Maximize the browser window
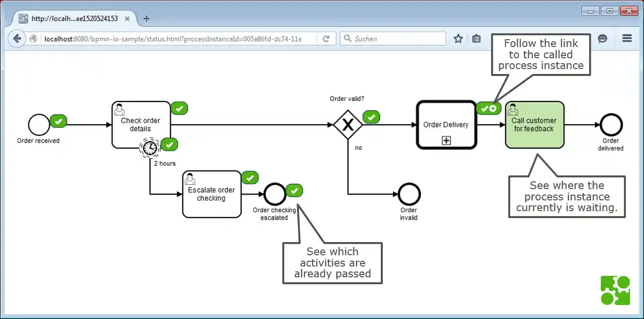 tap(610, 11)
